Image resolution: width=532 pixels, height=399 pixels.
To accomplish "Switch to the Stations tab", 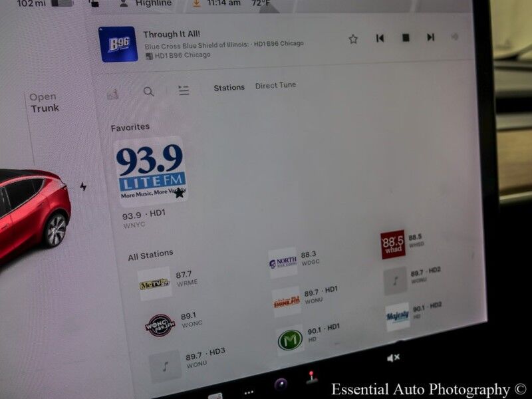I will pos(229,87).
